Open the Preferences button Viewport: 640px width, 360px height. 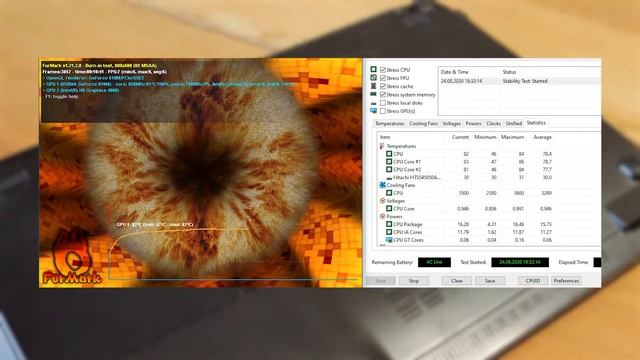[x=566, y=281]
